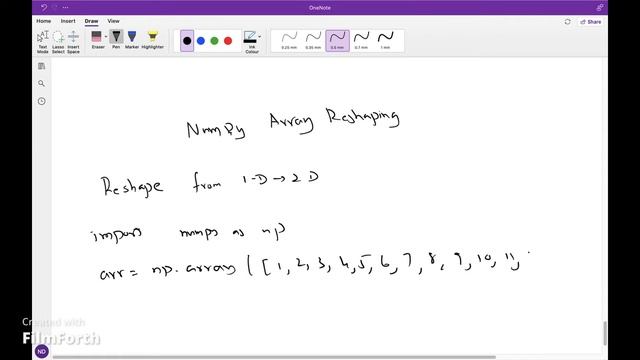Viewport: 640px width, 360px height.
Task: Activate the Lasso Select tool
Action: (58, 42)
